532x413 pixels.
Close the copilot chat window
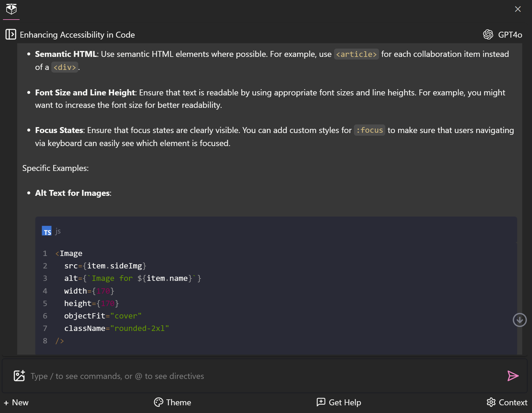click(x=518, y=9)
